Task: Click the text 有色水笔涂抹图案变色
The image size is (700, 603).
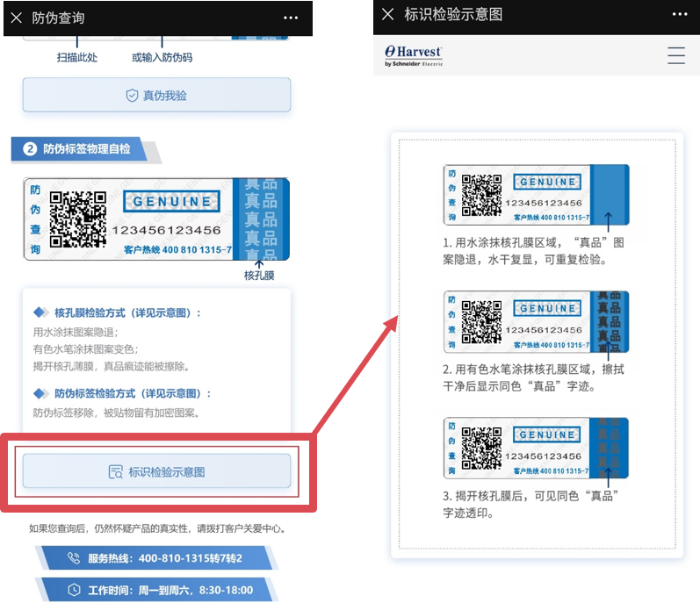Action: pyautogui.click(x=86, y=348)
